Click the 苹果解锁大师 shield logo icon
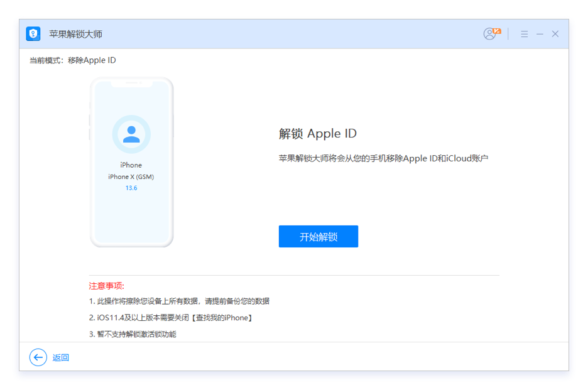The height and width of the screenshot is (390, 588). 33,34
